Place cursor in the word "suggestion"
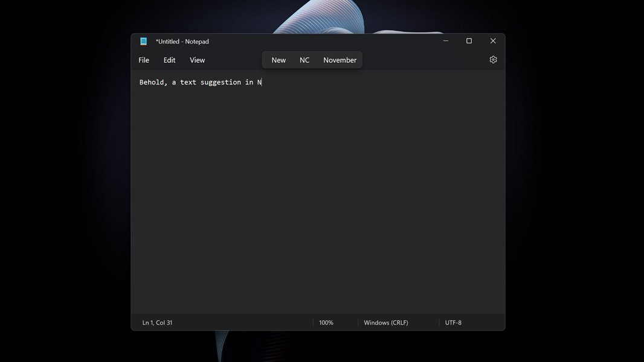Screen dimensions: 644x362 click(221, 83)
